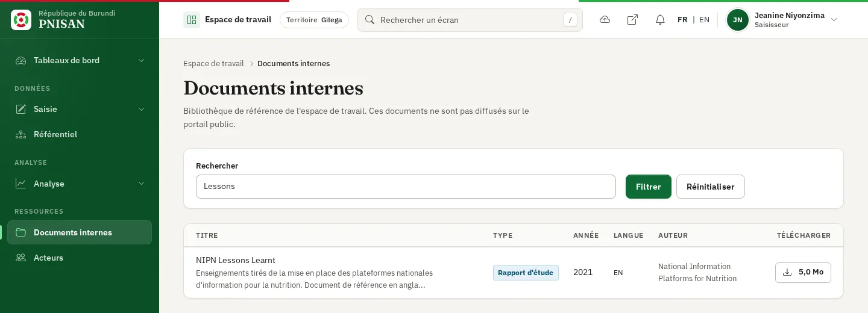Click the cloud upload icon

point(605,20)
